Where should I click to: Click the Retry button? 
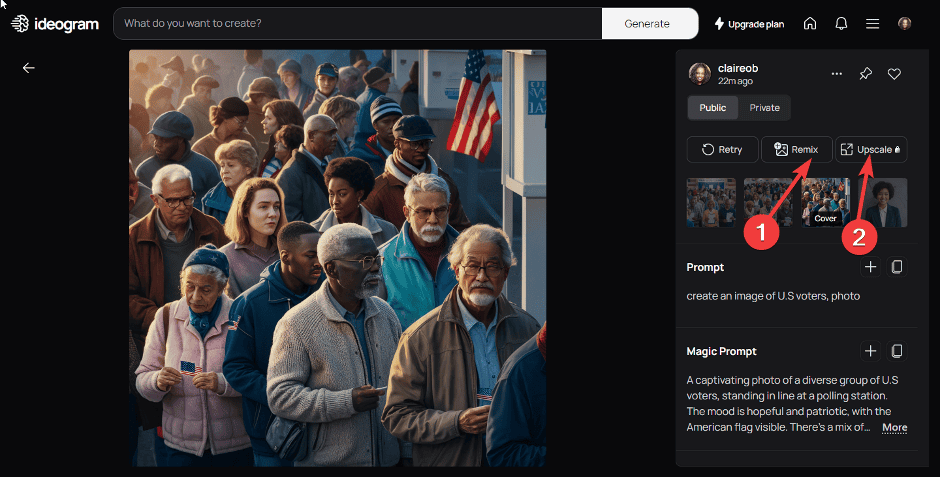[x=722, y=149]
